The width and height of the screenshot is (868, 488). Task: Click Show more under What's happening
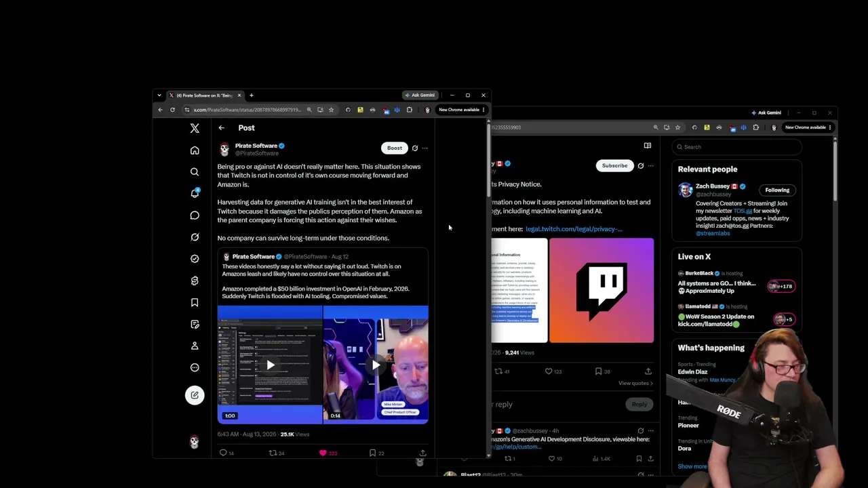click(x=692, y=466)
